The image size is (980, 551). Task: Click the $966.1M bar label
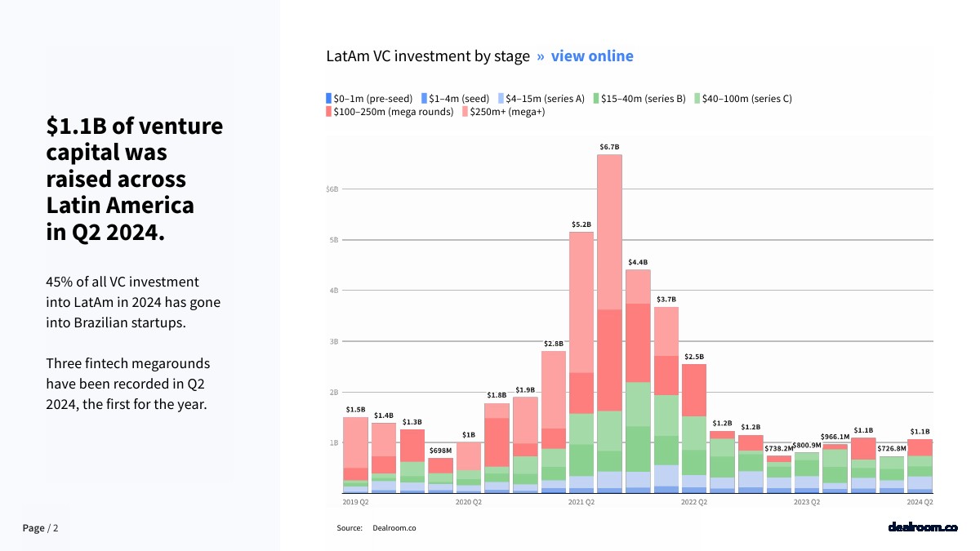[835, 437]
